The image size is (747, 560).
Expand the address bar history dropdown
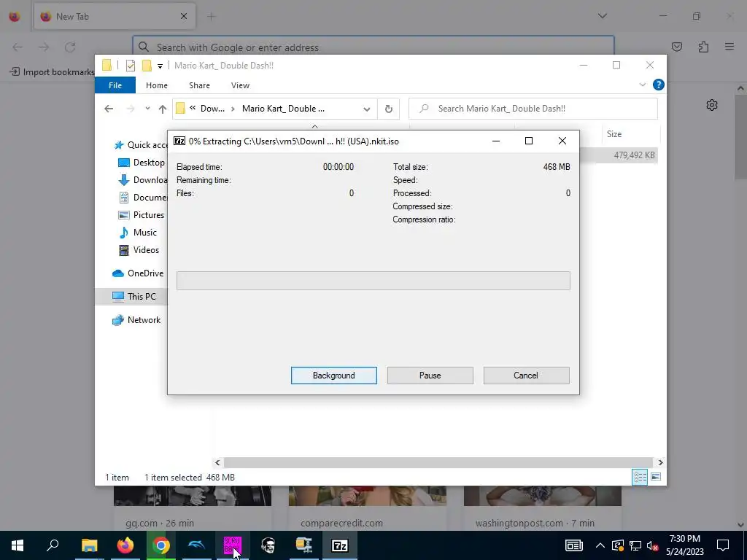[366, 109]
